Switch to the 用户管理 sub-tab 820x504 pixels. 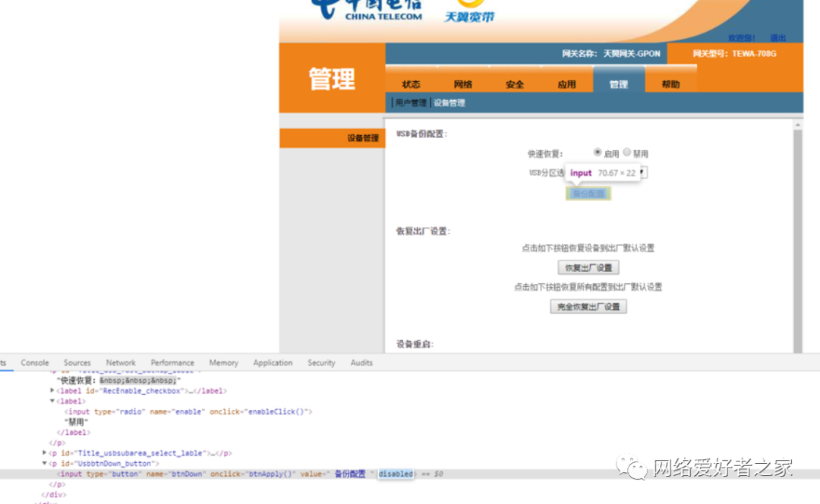coord(411,102)
